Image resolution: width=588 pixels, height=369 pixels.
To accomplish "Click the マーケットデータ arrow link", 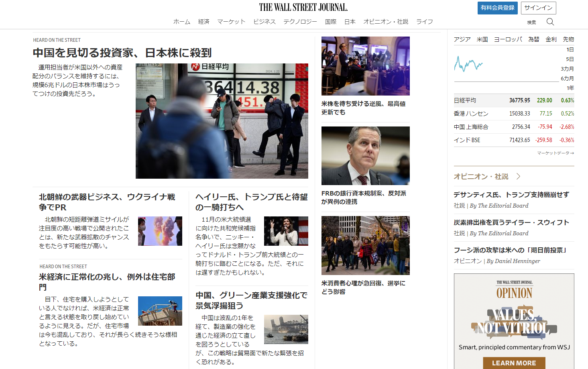I will 555,153.
